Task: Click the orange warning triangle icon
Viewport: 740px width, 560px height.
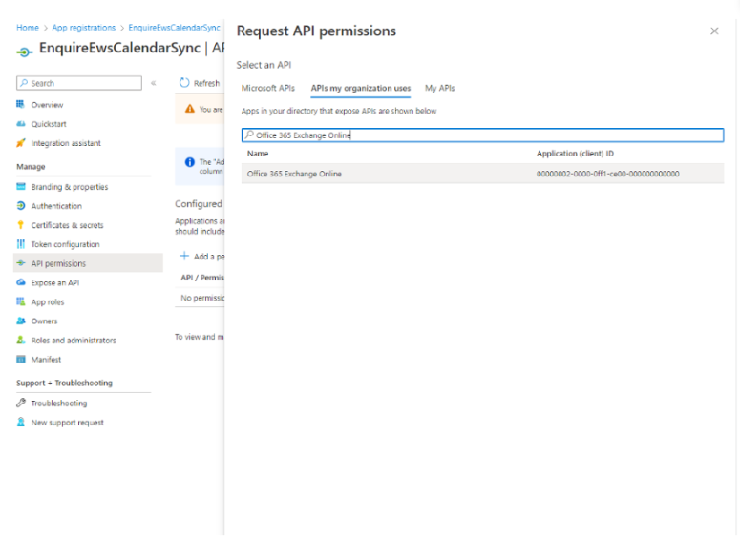Action: click(x=190, y=109)
